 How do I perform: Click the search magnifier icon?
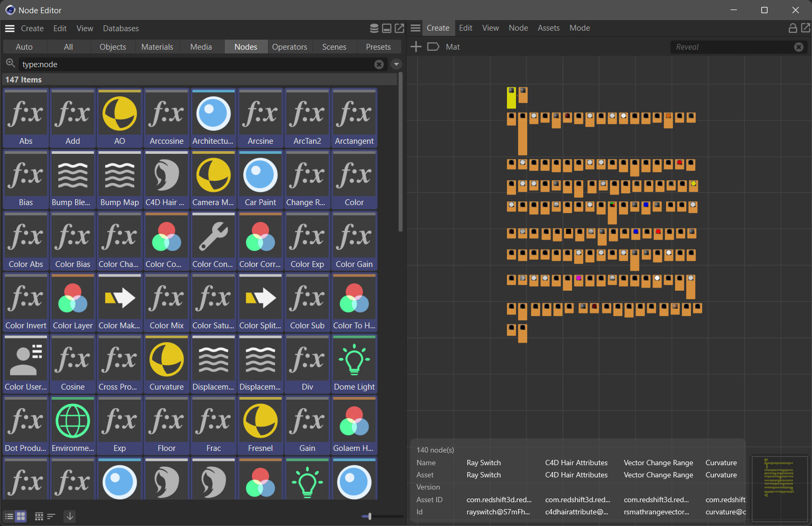pyautogui.click(x=10, y=63)
